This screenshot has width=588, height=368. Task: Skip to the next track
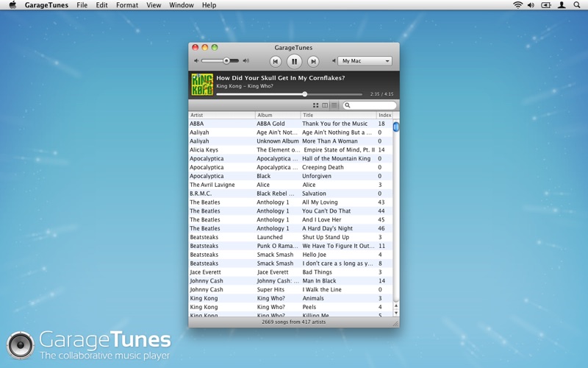313,62
